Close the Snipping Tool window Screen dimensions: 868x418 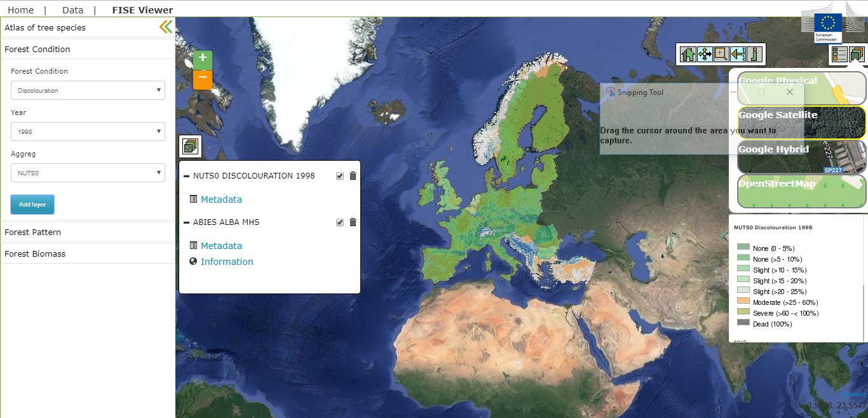coord(790,92)
